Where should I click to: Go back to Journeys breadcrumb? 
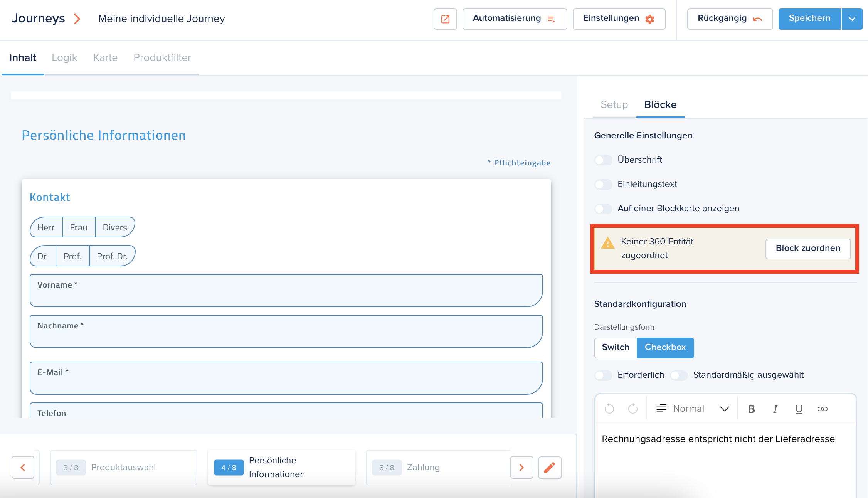pos(39,19)
